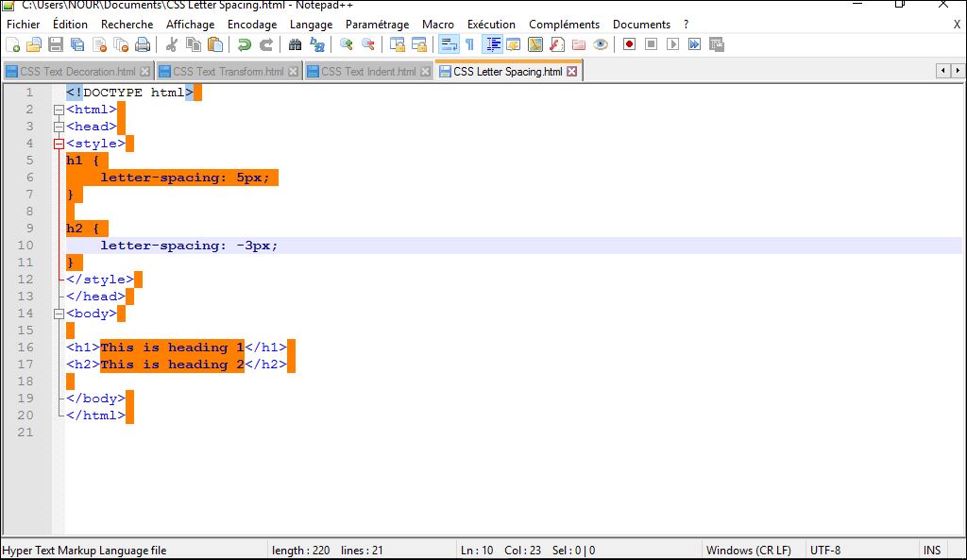Save the recorded macro icon
This screenshot has height=560, width=967.
coord(717,44)
